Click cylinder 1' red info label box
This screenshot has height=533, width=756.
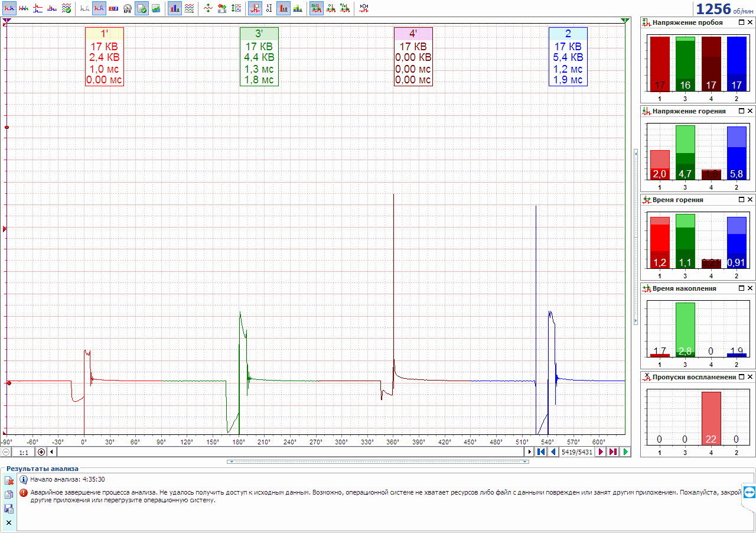[x=105, y=57]
